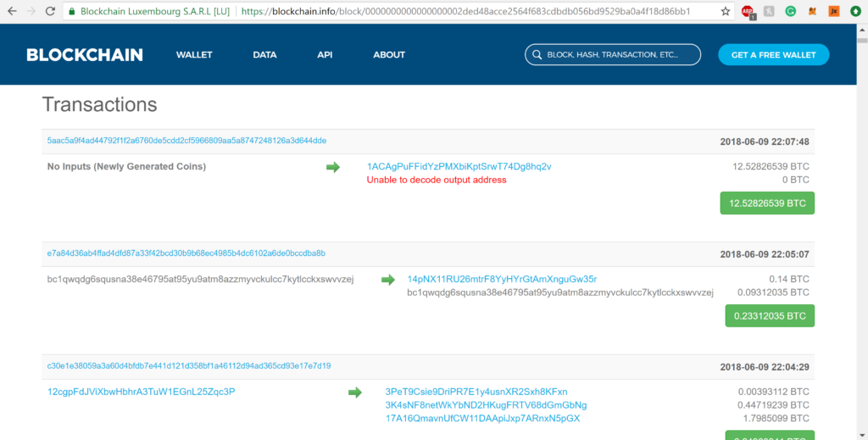
Task: Click the browser back arrow
Action: (x=11, y=12)
